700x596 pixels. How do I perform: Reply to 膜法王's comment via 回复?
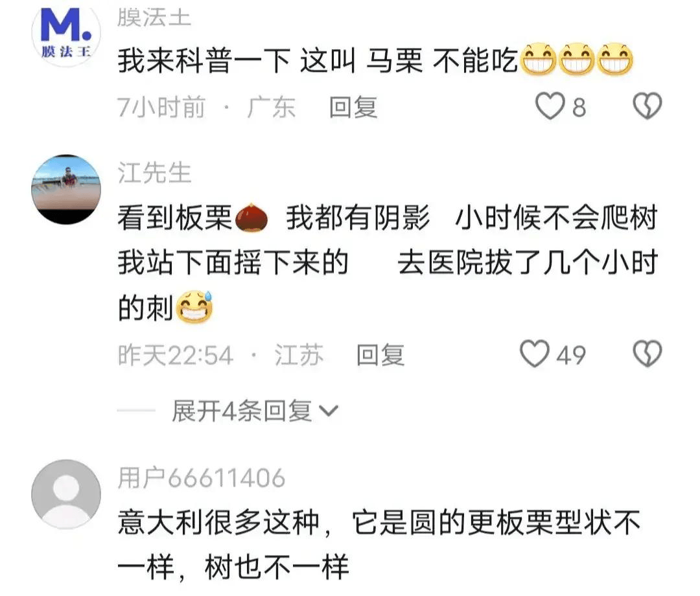click(x=353, y=108)
